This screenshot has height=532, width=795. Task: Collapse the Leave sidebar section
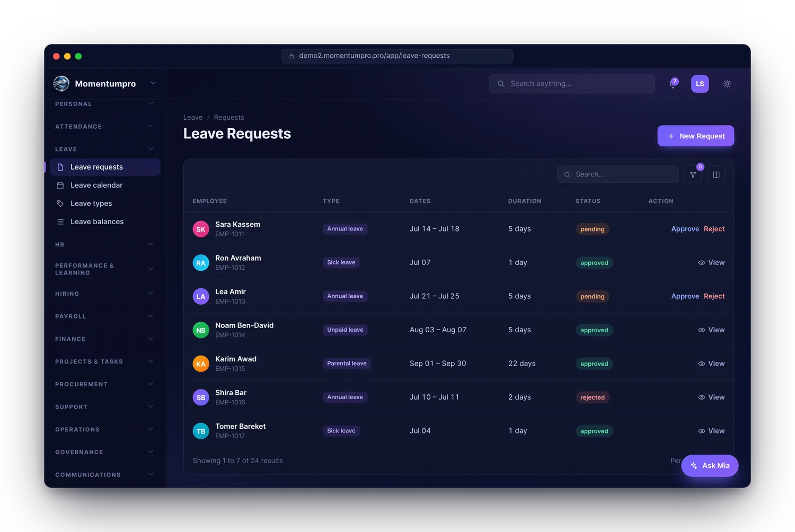click(151, 149)
